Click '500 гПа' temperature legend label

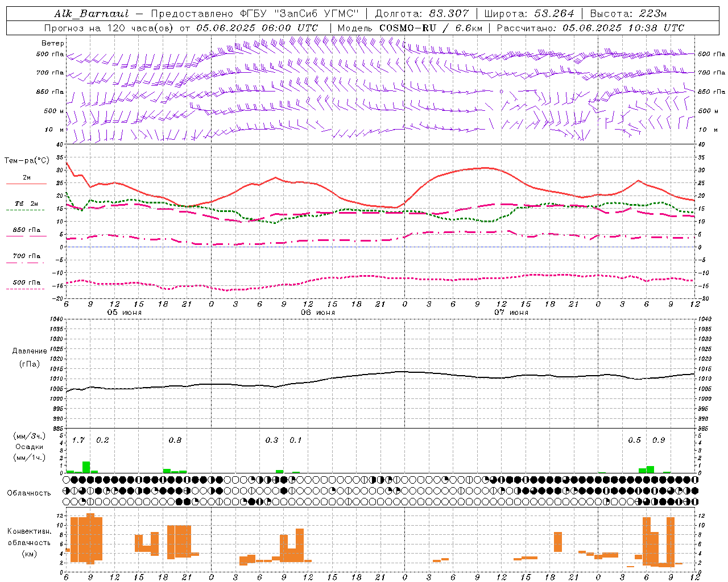pos(27,282)
